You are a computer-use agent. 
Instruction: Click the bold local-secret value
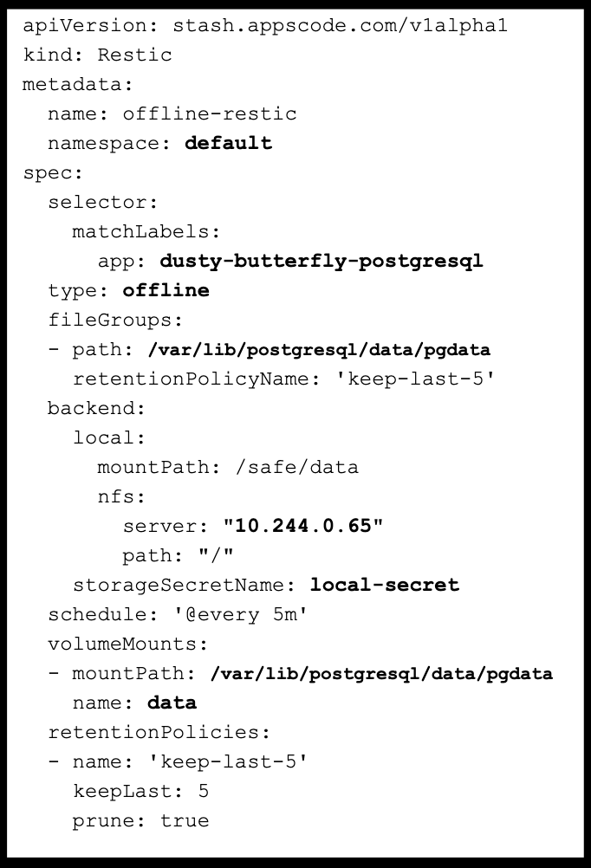(x=385, y=585)
